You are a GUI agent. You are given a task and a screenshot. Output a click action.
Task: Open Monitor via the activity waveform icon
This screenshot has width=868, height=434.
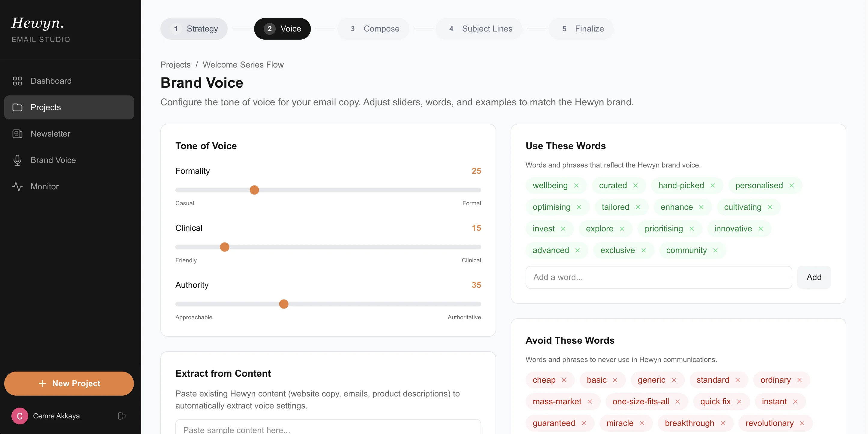pos(17,186)
